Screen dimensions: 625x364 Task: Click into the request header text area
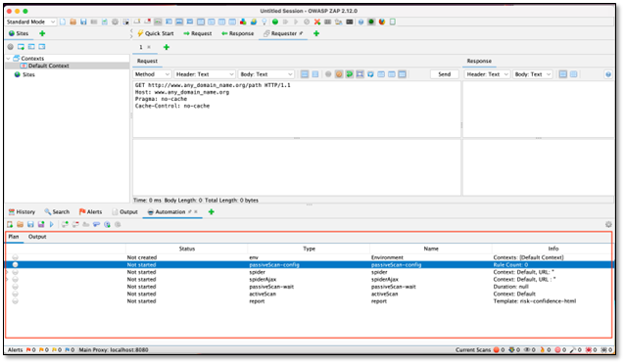[x=297, y=110]
